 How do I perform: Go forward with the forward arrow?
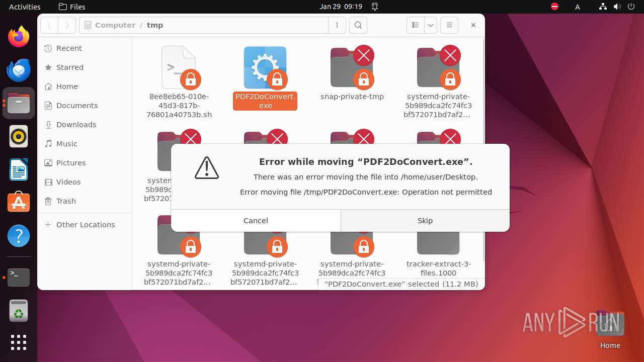point(67,25)
